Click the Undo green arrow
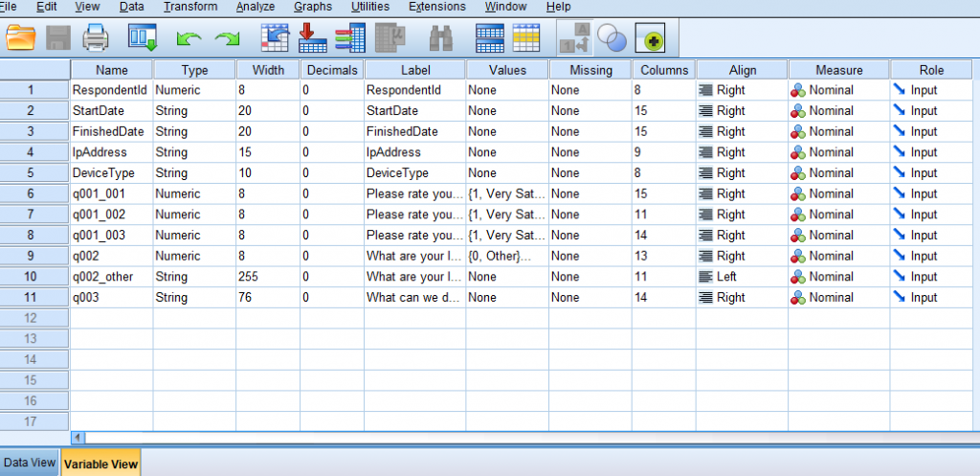This screenshot has width=980, height=476. pyautogui.click(x=189, y=38)
